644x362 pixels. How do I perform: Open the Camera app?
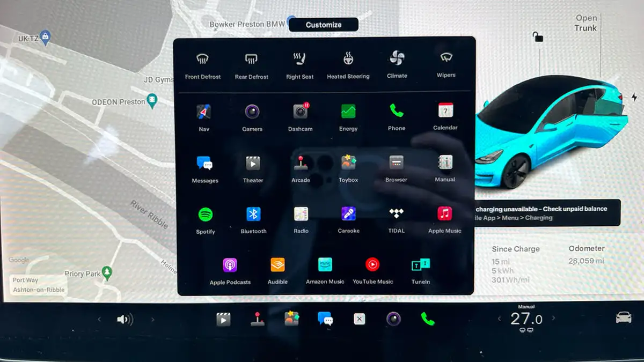(252, 117)
